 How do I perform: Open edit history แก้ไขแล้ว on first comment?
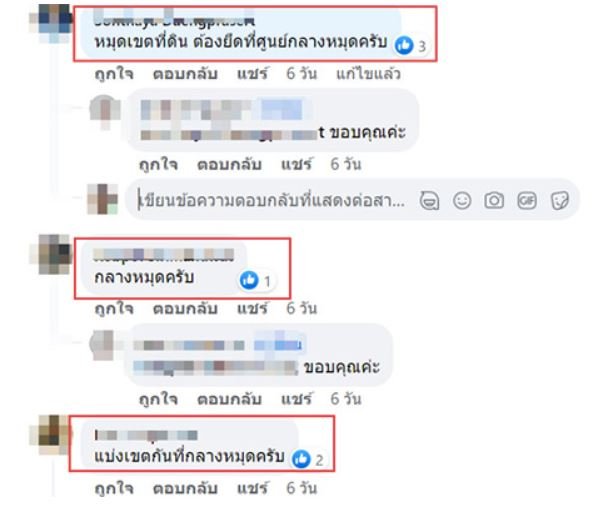(368, 73)
